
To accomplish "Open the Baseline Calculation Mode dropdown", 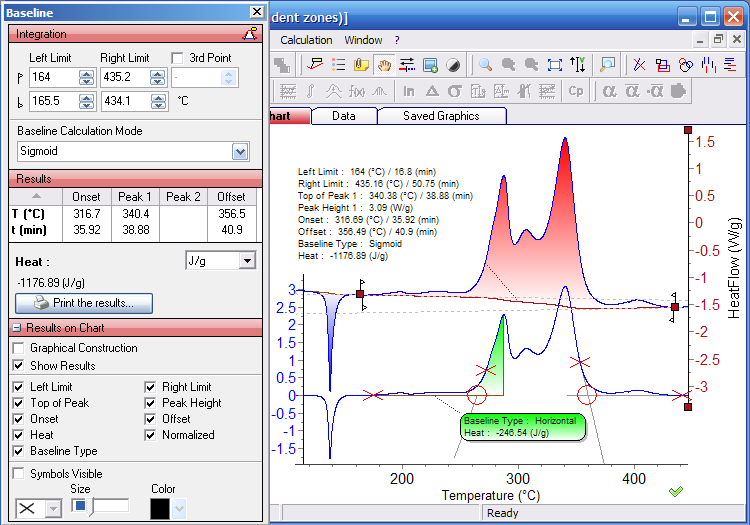I will pos(240,152).
